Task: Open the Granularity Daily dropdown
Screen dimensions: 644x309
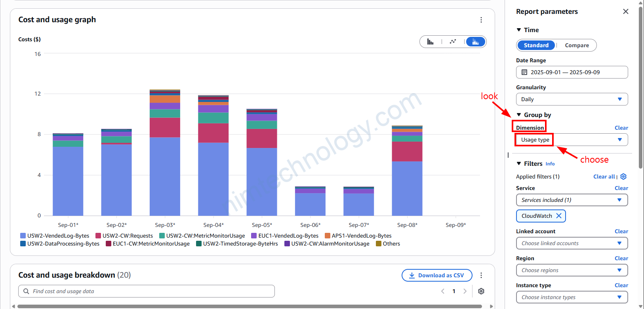Action: [x=572, y=99]
